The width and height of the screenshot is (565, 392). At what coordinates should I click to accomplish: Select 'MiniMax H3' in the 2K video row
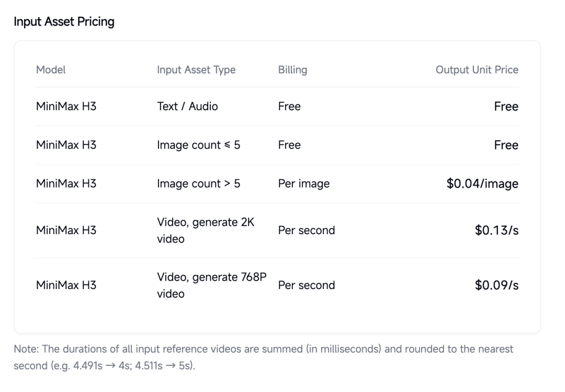click(x=66, y=230)
